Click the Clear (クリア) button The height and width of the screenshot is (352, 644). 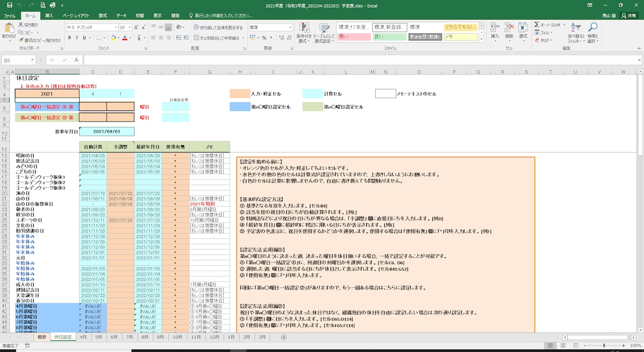(x=543, y=40)
